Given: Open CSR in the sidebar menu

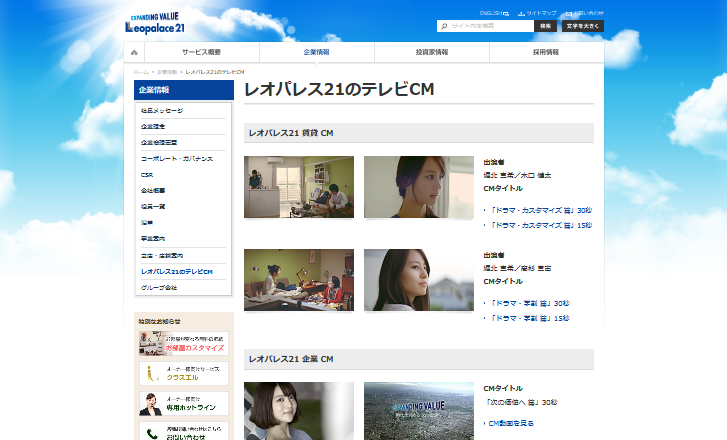Looking at the screenshot, I should pyautogui.click(x=147, y=175).
